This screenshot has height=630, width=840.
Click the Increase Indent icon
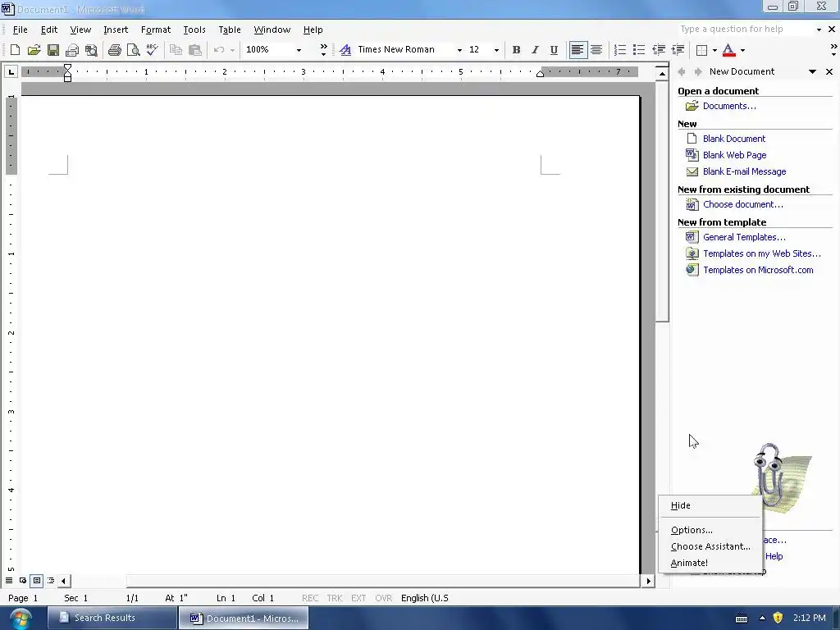click(x=678, y=50)
